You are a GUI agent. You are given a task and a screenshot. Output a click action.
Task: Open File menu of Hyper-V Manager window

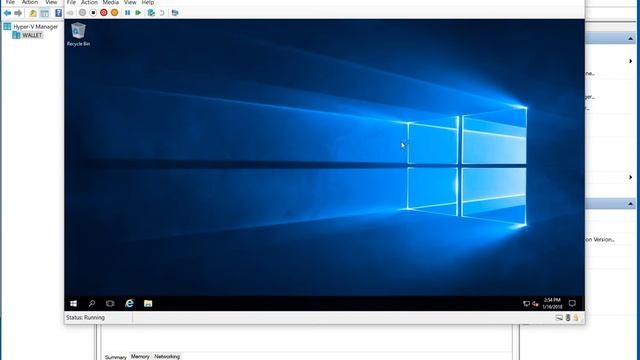point(10,2)
